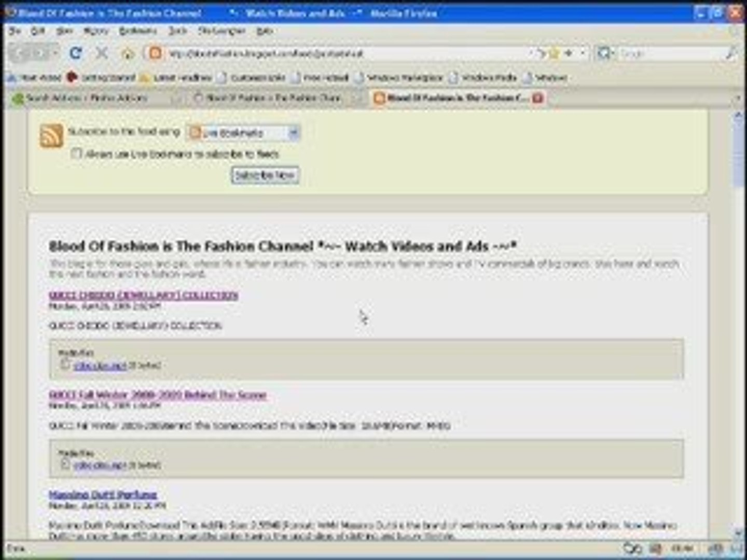The image size is (747, 560).
Task: Open GUCCI CHIODO (JEWELLARY) COLLECTION link
Action: pyautogui.click(x=144, y=295)
